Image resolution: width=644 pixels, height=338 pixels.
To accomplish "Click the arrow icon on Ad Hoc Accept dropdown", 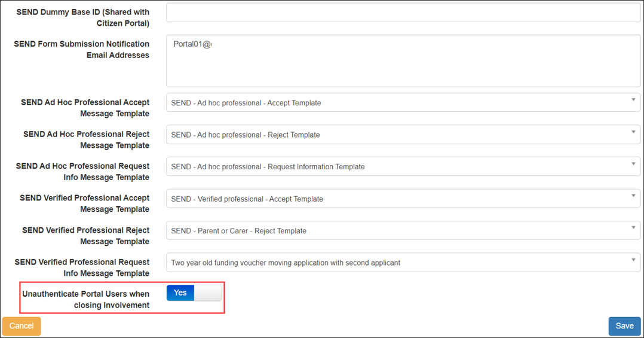I will pyautogui.click(x=633, y=101).
